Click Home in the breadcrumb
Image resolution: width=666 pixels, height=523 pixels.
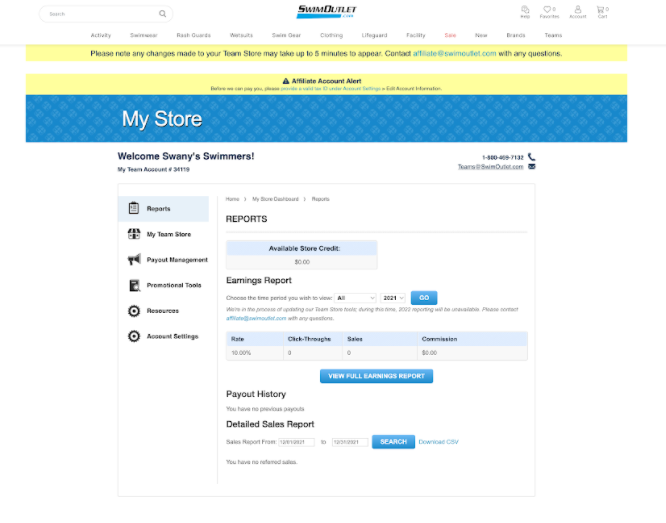tap(232, 199)
